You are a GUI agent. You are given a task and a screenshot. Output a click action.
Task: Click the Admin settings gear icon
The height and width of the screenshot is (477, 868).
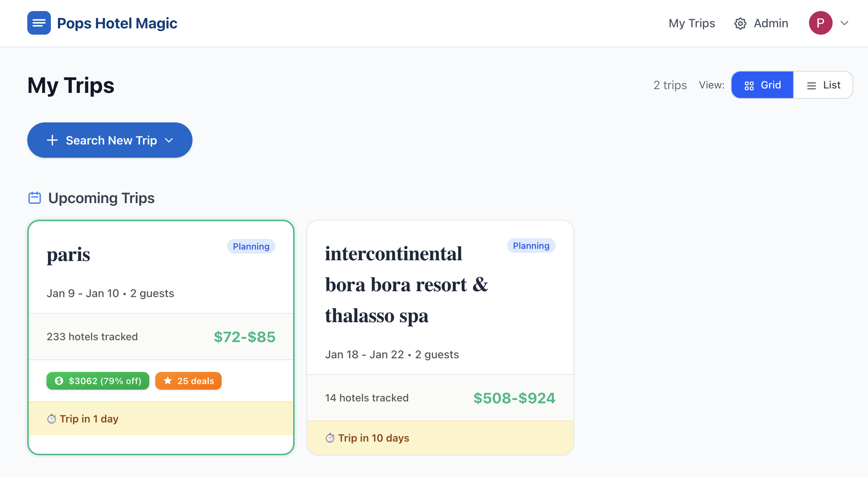[740, 23]
